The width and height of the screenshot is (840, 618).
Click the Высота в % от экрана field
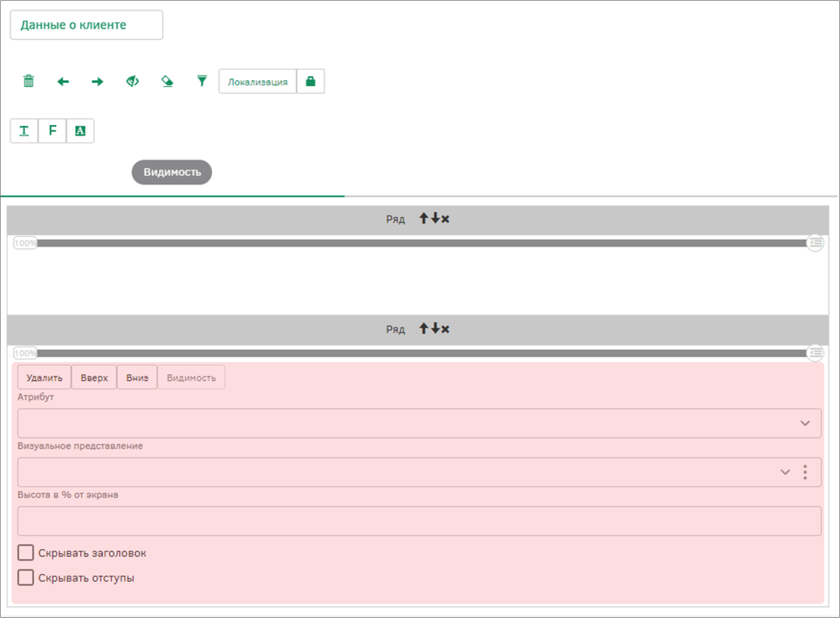pyautogui.click(x=419, y=521)
